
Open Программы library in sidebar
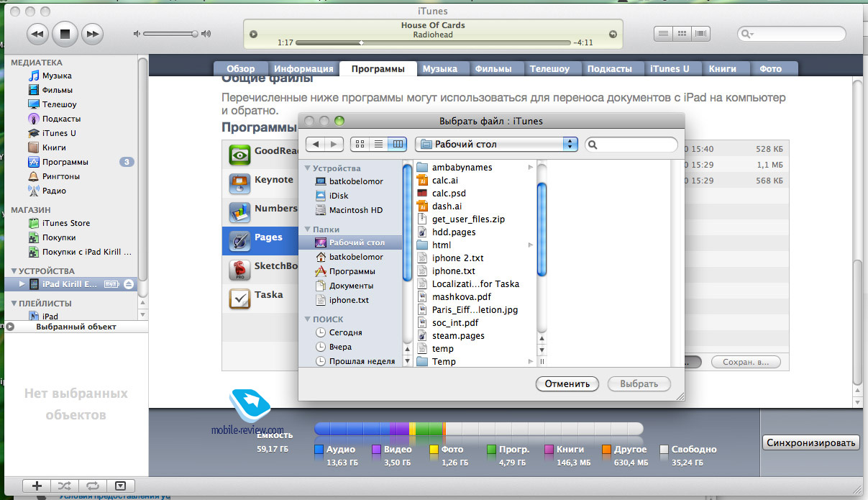(x=65, y=162)
